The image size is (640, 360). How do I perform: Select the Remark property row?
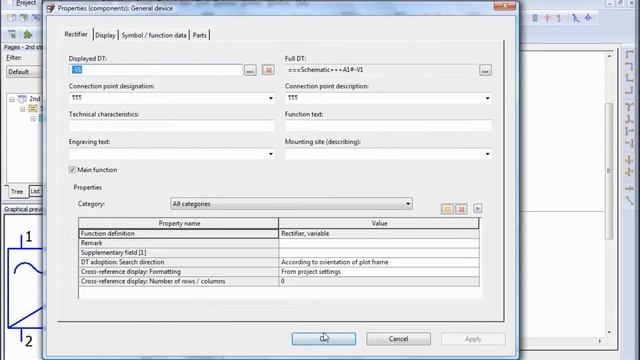(x=178, y=243)
